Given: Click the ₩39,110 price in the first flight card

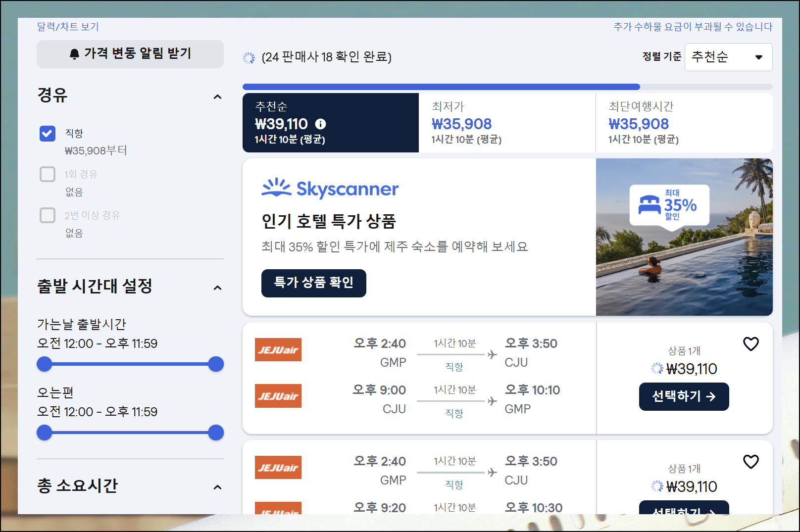Looking at the screenshot, I should (692, 369).
